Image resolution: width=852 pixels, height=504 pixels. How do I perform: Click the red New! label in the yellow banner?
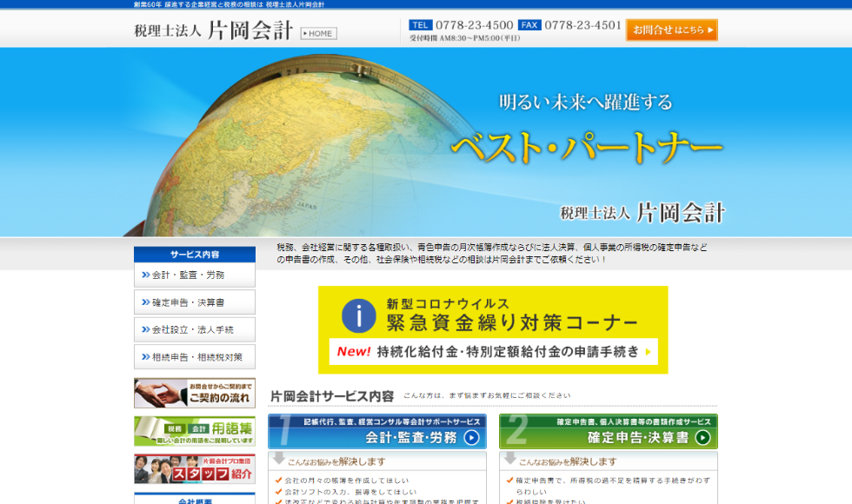click(354, 352)
